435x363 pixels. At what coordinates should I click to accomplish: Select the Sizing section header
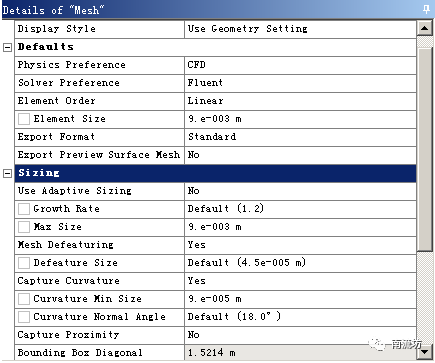(x=216, y=173)
